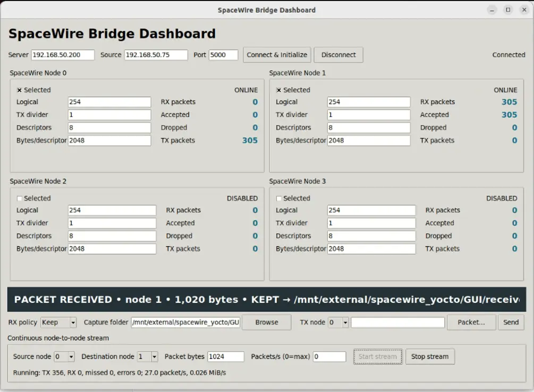This screenshot has width=534, height=392.
Task: Click the Packets/s (0=max) field
Action: tap(329, 356)
